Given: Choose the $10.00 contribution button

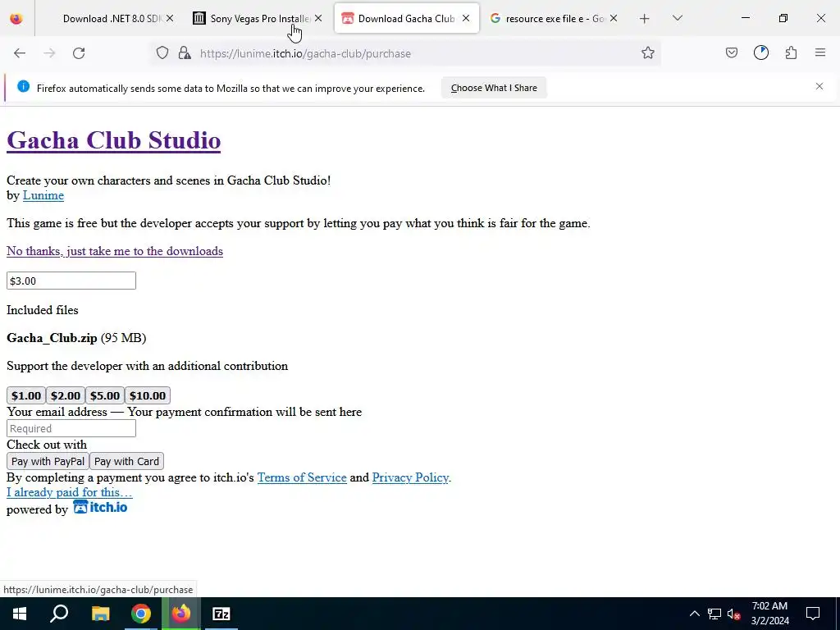Looking at the screenshot, I should point(148,395).
